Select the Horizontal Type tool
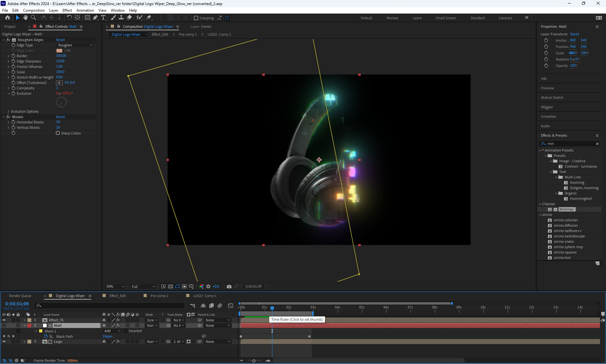The width and height of the screenshot is (606, 364). [x=103, y=18]
